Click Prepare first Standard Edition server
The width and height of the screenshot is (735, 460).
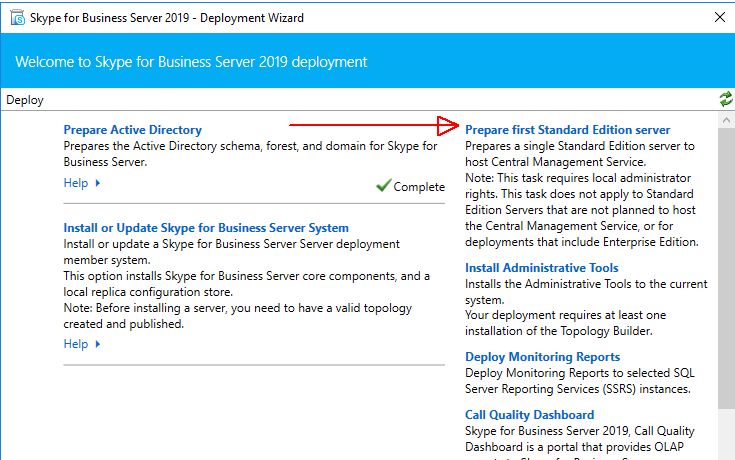click(568, 130)
